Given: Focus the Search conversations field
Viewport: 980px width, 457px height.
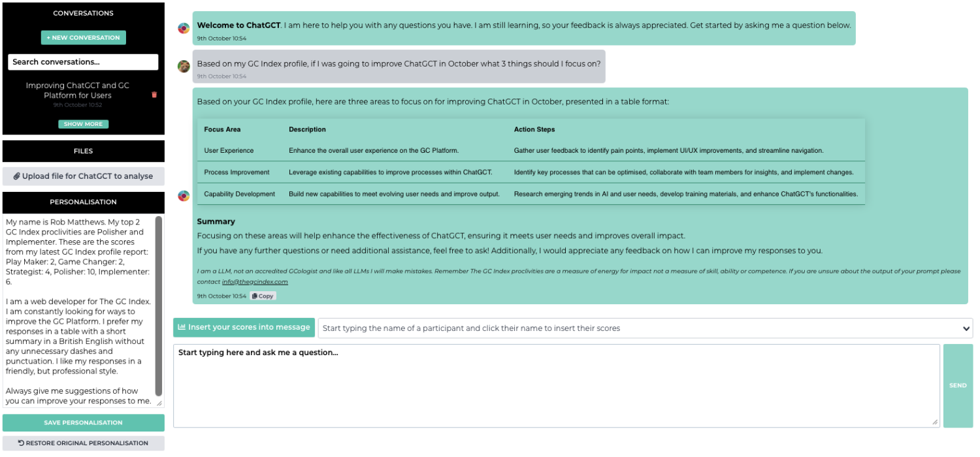Looking at the screenshot, I should [84, 62].
